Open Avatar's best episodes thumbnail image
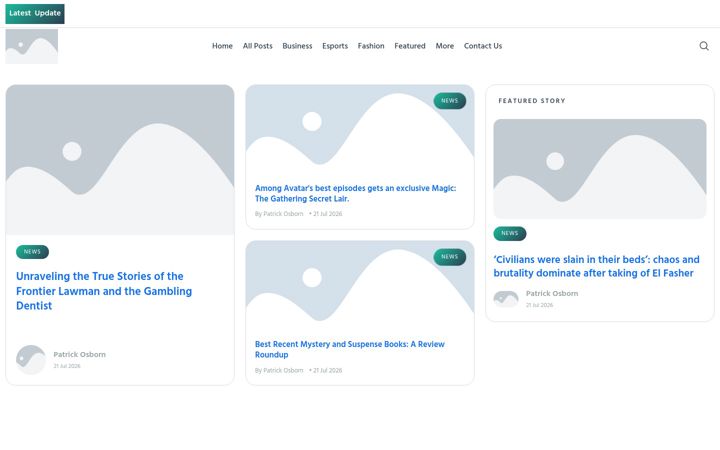The width and height of the screenshot is (720, 450). coord(360,129)
